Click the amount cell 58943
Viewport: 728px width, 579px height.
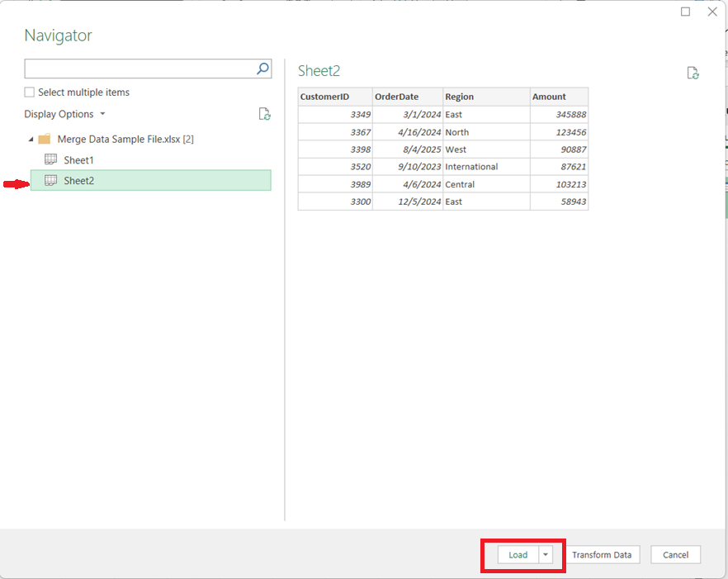[x=559, y=202]
